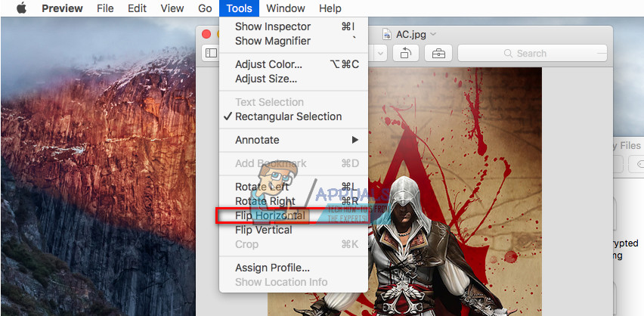
Task: Choose Flip Horizontal
Action: tap(293, 215)
